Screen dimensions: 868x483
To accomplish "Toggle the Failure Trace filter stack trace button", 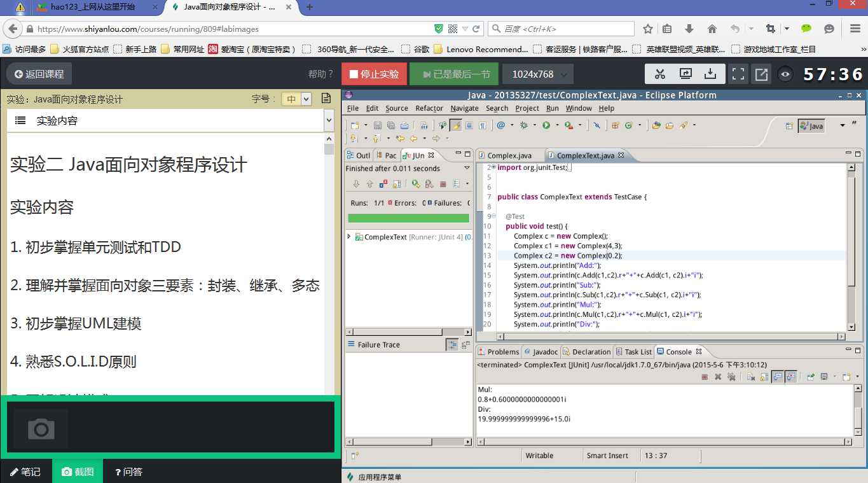I will click(x=452, y=344).
